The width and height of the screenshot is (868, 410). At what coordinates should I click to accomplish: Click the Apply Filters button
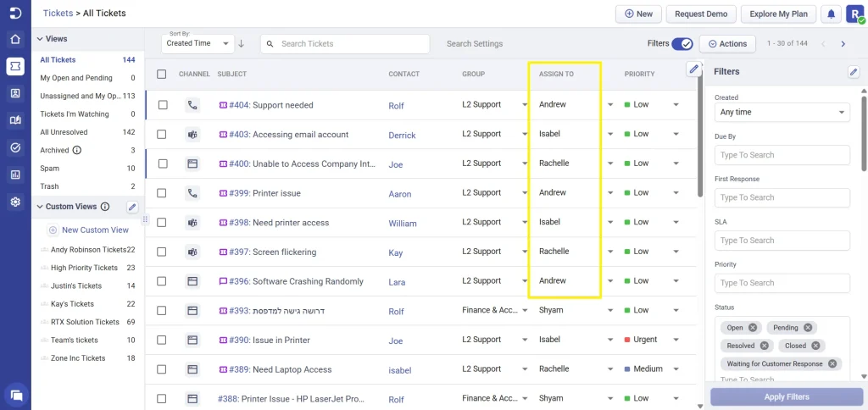tap(786, 396)
